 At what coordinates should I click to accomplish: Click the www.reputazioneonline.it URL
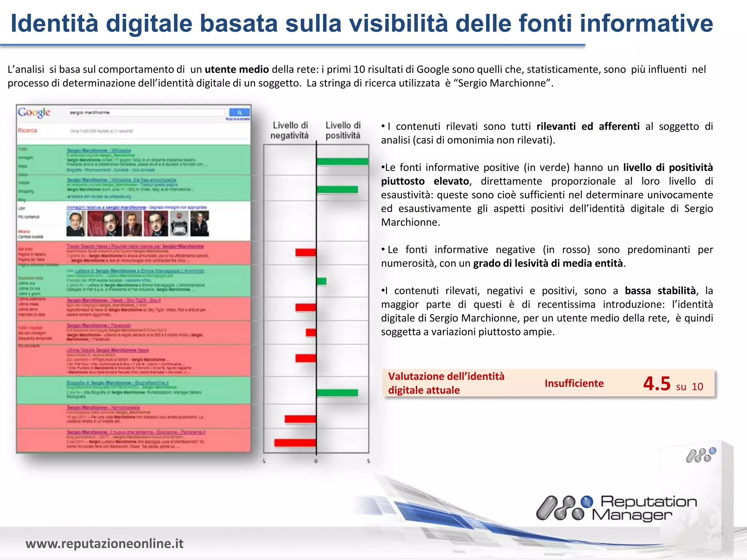click(104, 543)
